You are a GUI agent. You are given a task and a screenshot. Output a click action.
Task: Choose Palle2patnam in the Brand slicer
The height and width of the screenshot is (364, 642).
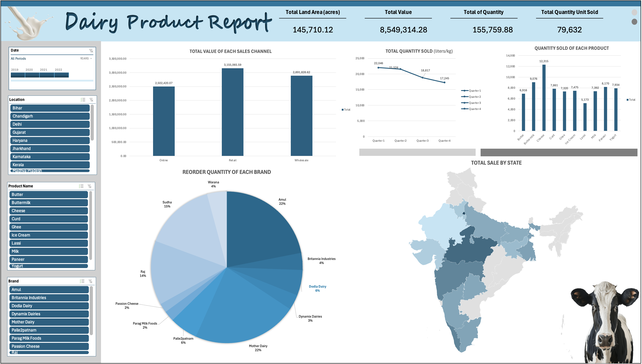click(x=49, y=330)
